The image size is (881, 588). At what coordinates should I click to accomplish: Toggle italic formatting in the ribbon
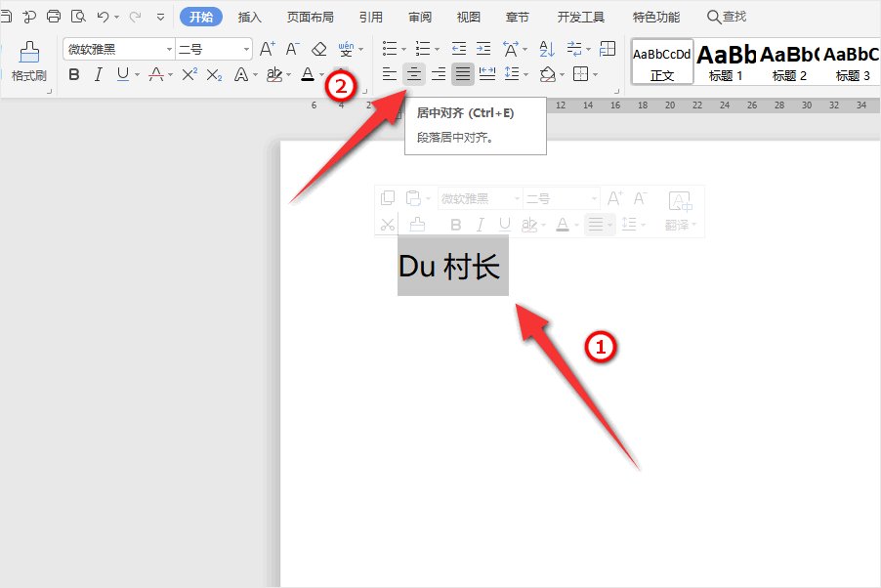(x=98, y=74)
